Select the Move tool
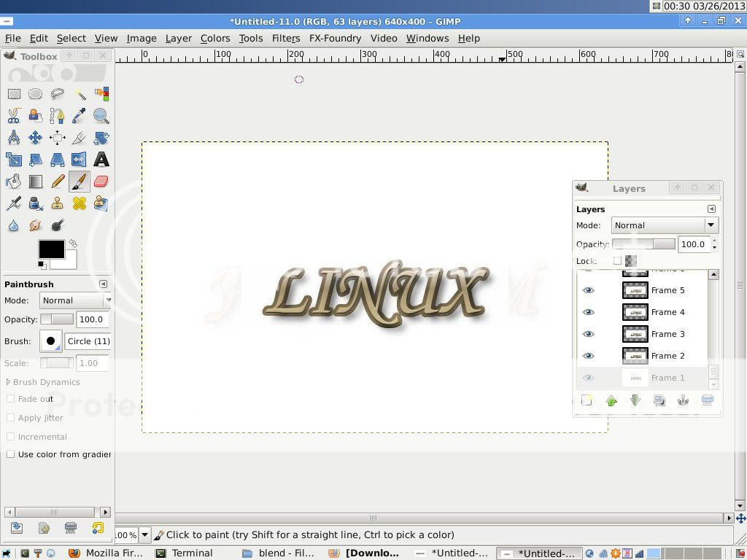The image size is (747, 560). 35,138
